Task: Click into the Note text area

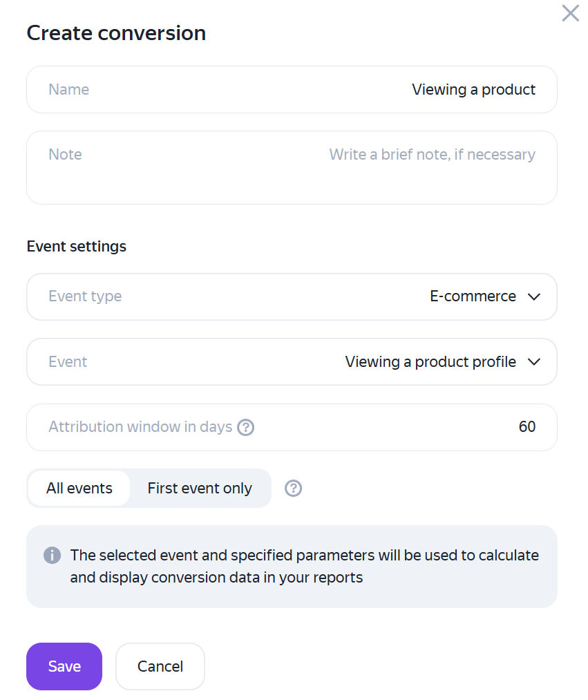Action: click(x=292, y=167)
